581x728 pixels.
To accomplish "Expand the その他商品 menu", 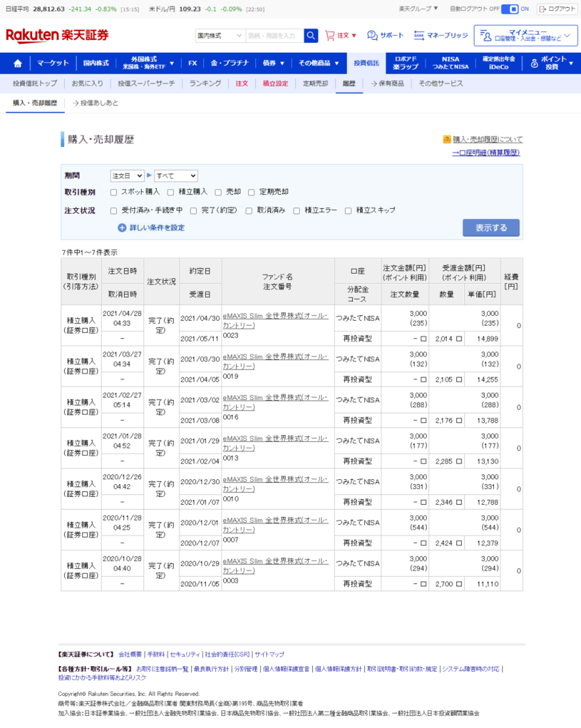I will pos(319,63).
